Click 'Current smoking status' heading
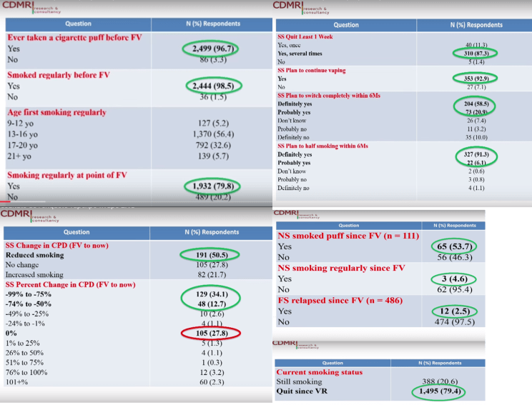The width and height of the screenshot is (532, 405). [x=319, y=371]
